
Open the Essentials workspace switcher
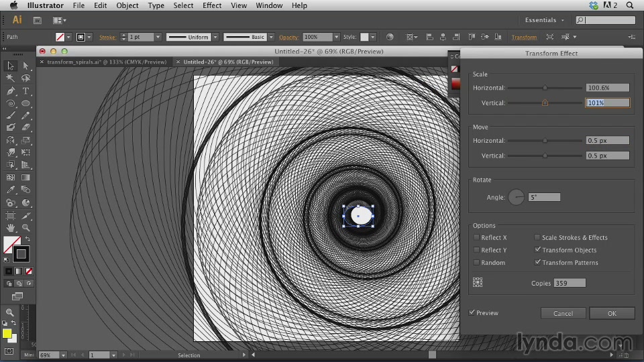pyautogui.click(x=545, y=19)
